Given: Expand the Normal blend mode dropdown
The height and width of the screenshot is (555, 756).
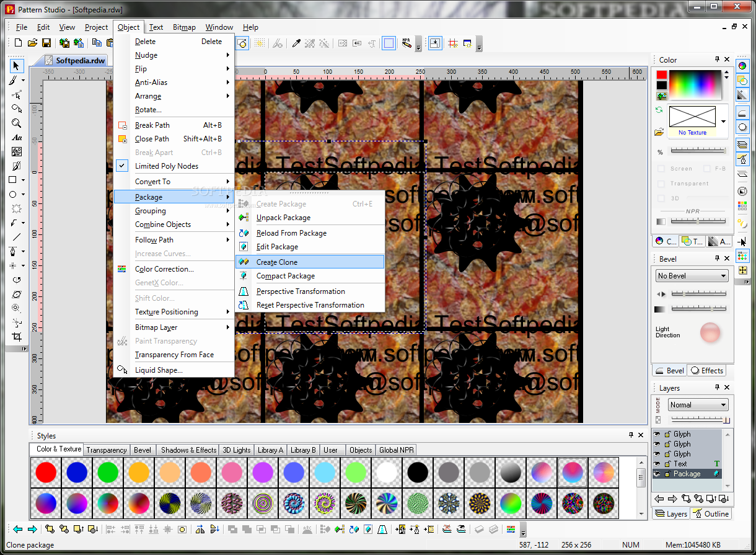Looking at the screenshot, I should coord(698,405).
